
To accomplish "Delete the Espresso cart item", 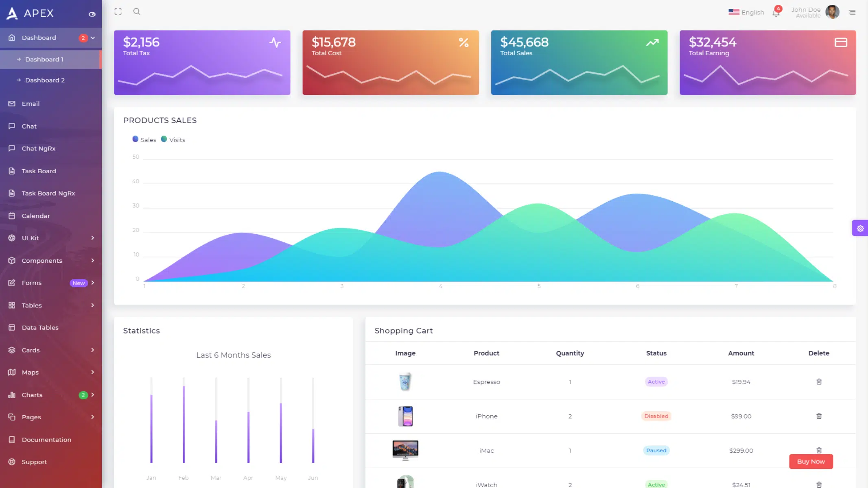I will [819, 381].
